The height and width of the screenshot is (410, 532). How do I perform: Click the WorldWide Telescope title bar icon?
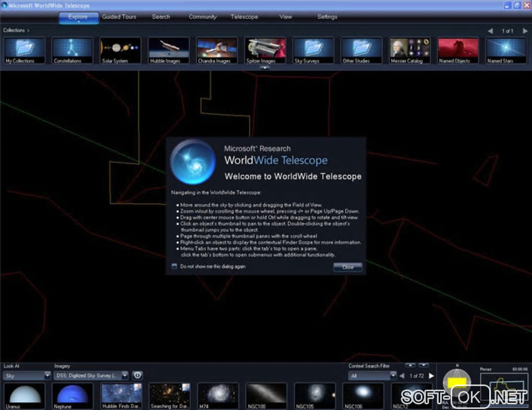(x=4, y=5)
